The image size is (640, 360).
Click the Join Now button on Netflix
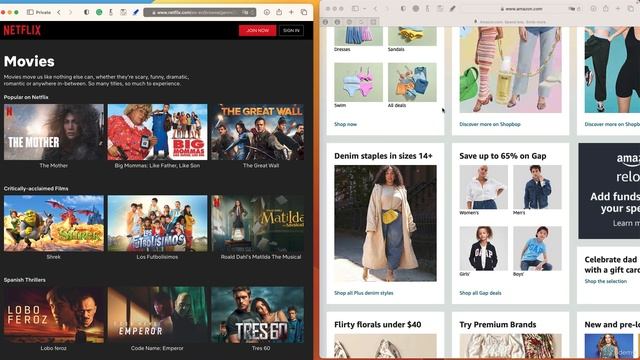[x=258, y=31]
